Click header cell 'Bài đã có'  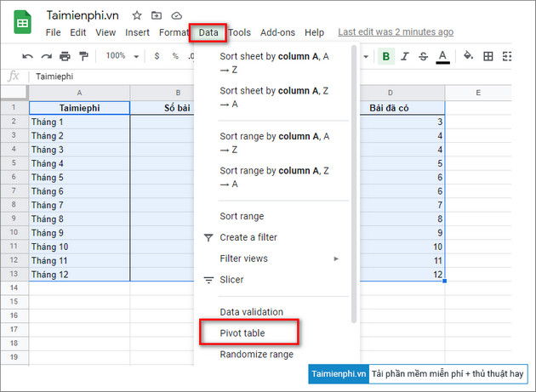click(x=402, y=108)
